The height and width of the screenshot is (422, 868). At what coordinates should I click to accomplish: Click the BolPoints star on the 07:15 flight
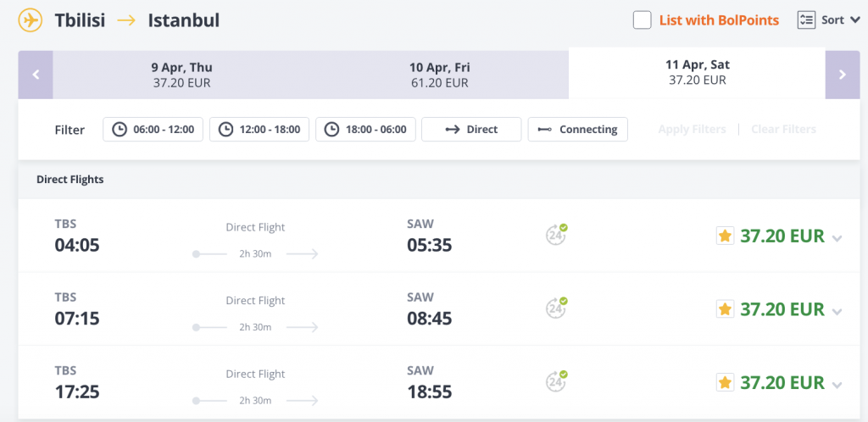tap(725, 309)
